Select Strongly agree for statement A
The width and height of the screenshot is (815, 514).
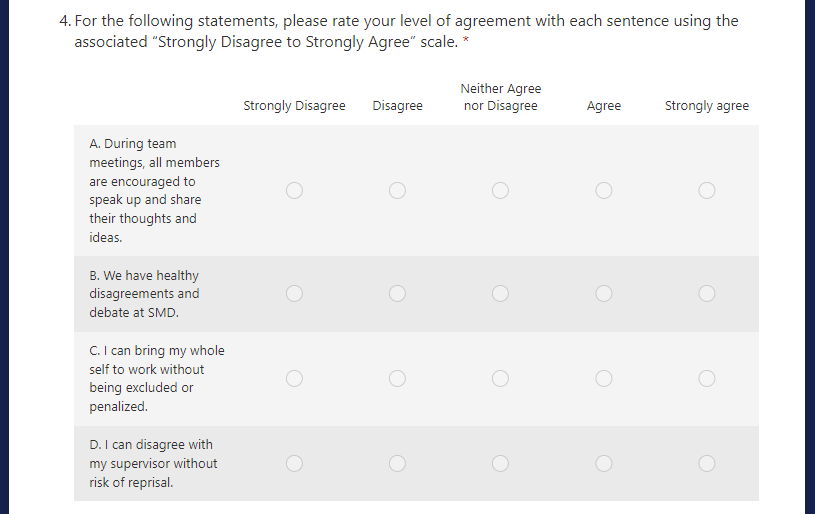(x=707, y=190)
